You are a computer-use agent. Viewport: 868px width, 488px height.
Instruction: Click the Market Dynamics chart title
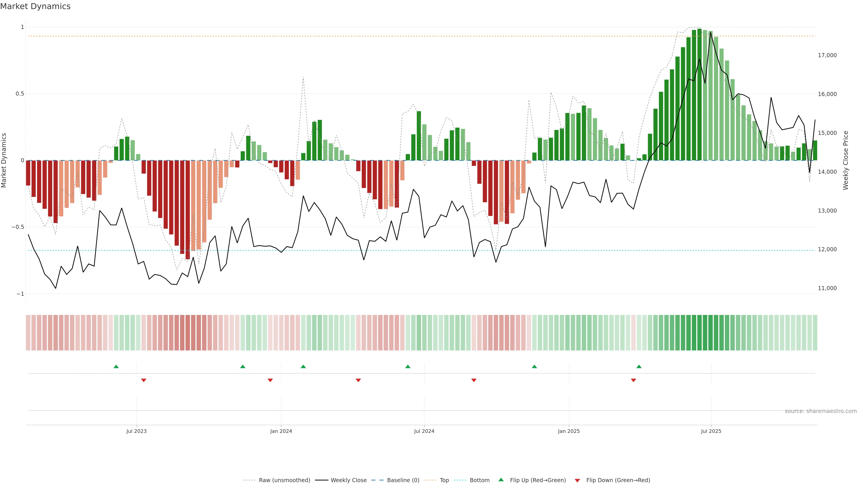pos(35,6)
